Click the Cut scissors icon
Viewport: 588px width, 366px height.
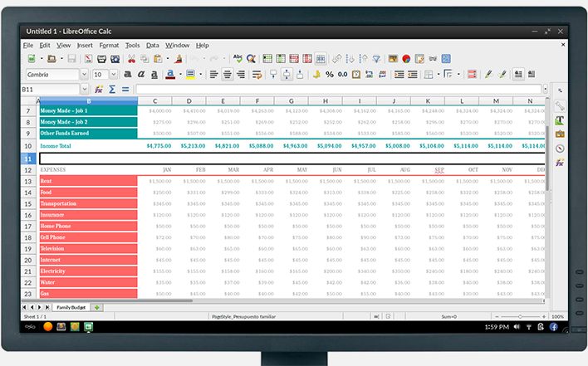click(131, 60)
